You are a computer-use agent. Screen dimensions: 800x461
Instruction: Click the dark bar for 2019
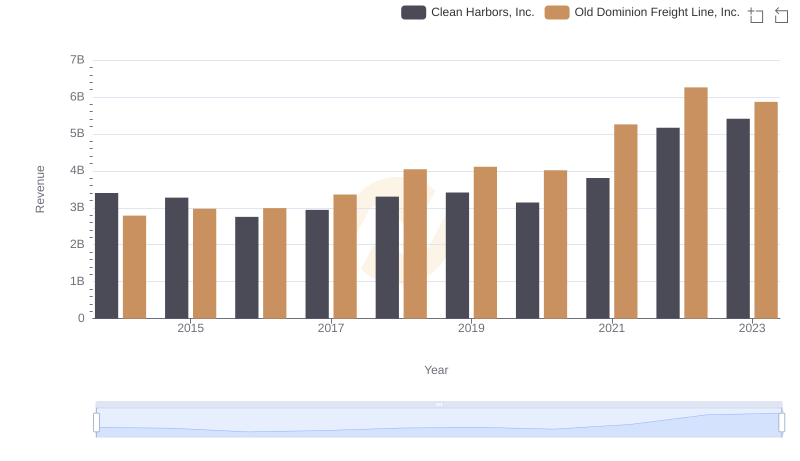pyautogui.click(x=457, y=255)
